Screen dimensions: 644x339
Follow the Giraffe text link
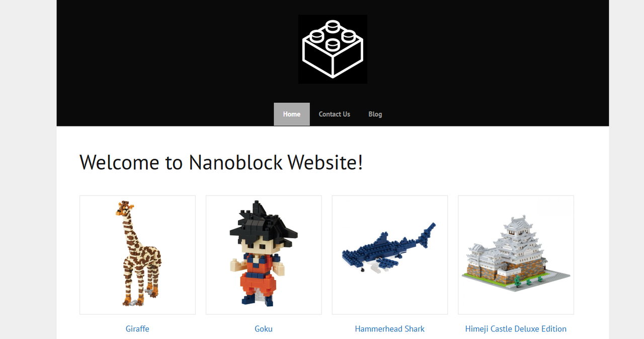pos(137,329)
